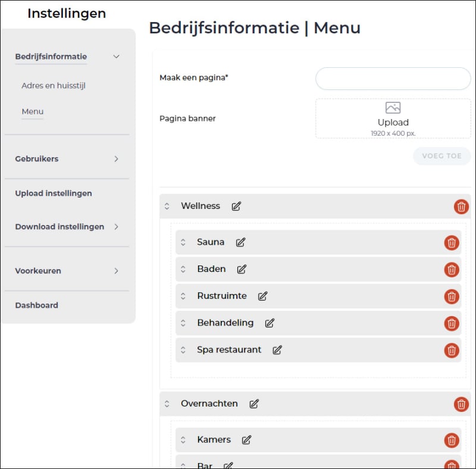Edit the Rustruimte entry
This screenshot has height=469, width=476.
262,296
